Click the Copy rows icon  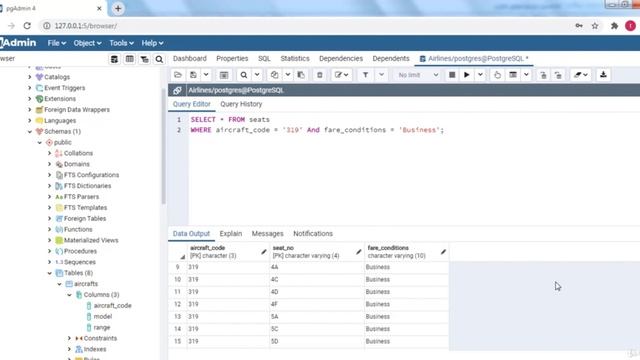point(274,75)
